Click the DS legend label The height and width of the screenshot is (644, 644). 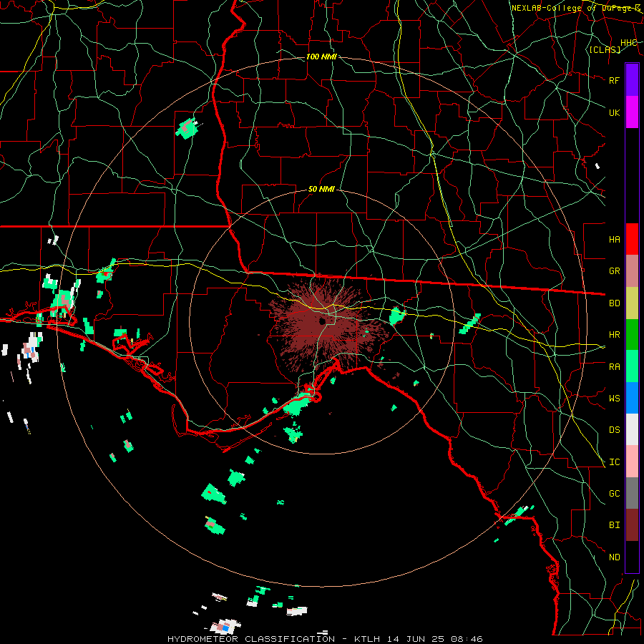(614, 430)
